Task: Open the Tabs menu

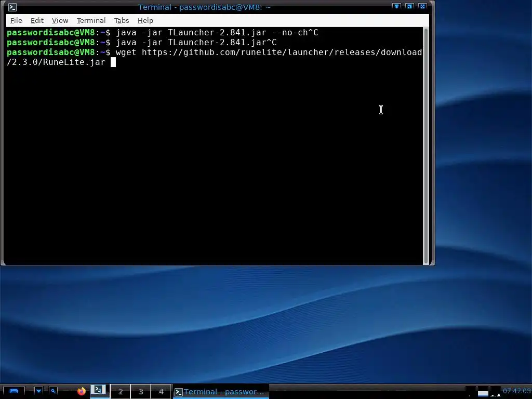Action: click(x=122, y=20)
